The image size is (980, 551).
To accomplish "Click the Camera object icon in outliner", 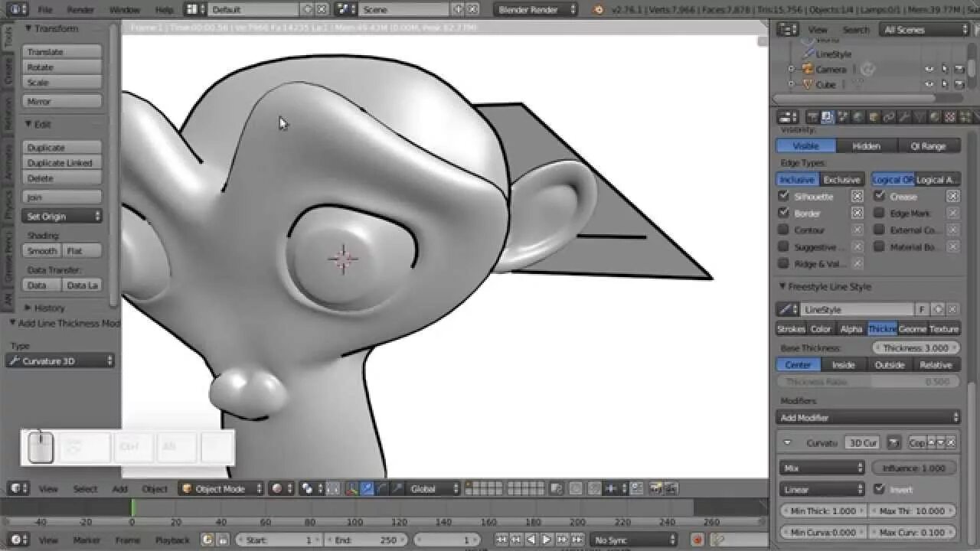I will [807, 69].
